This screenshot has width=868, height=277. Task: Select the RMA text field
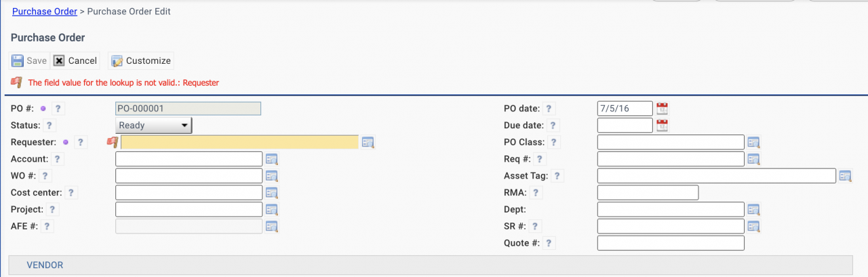(648, 193)
